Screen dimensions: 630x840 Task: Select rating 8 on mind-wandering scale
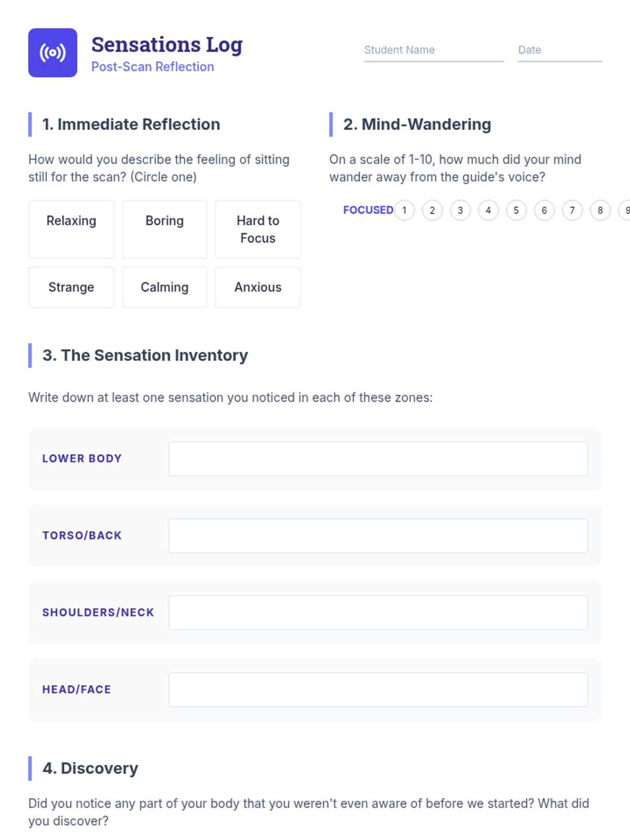click(x=600, y=211)
